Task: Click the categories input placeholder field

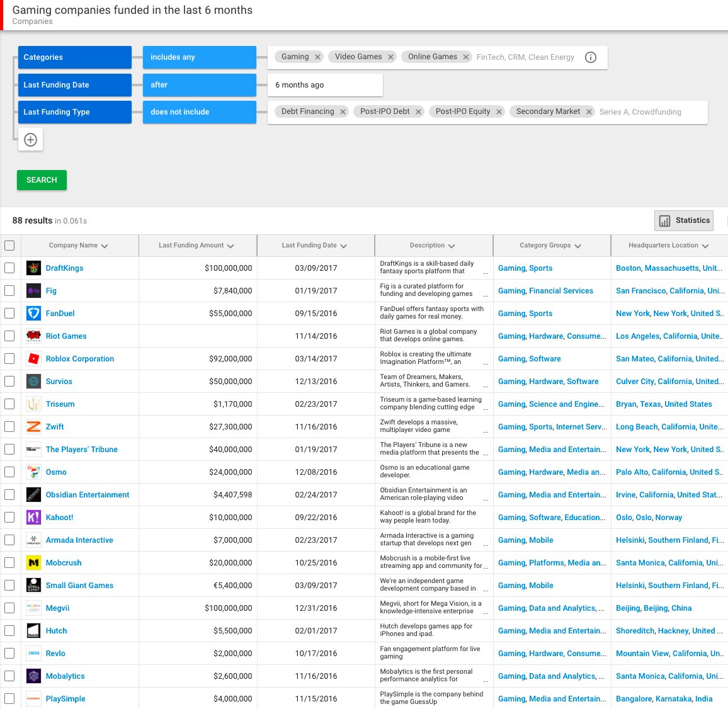Action: pyautogui.click(x=525, y=57)
